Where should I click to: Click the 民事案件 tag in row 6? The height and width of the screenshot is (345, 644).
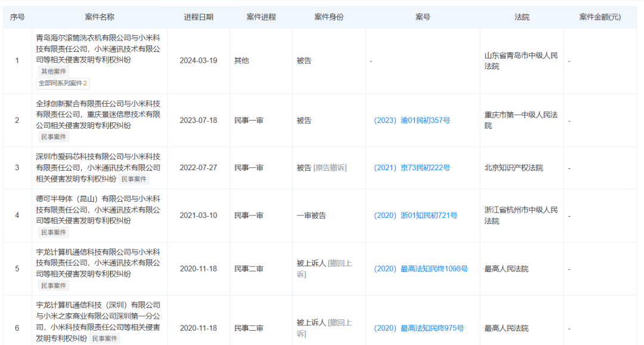pos(105,339)
